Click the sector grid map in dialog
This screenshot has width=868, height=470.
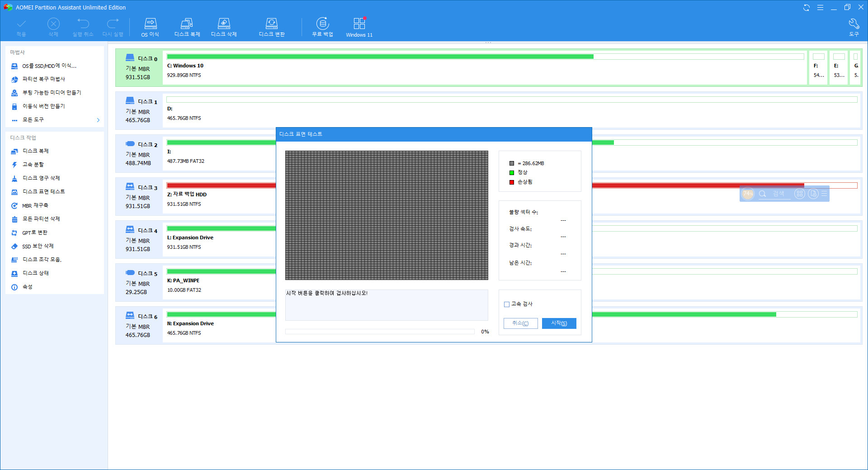pyautogui.click(x=387, y=215)
